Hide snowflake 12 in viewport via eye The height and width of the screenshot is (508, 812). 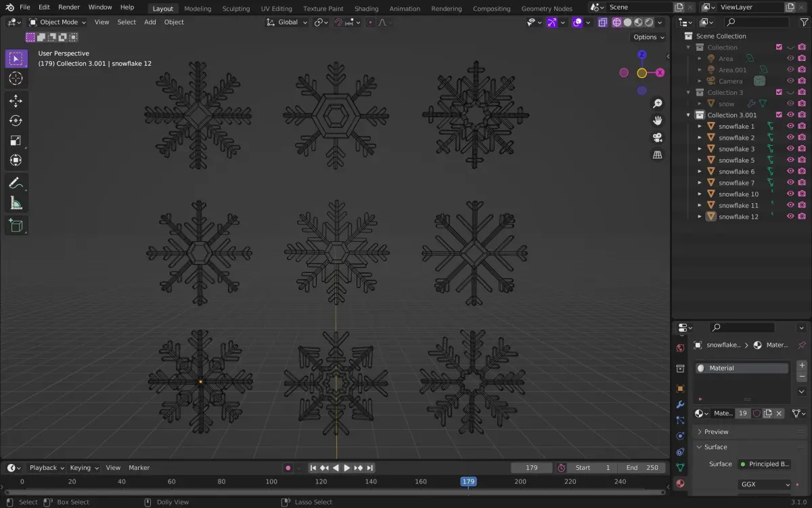coord(790,216)
